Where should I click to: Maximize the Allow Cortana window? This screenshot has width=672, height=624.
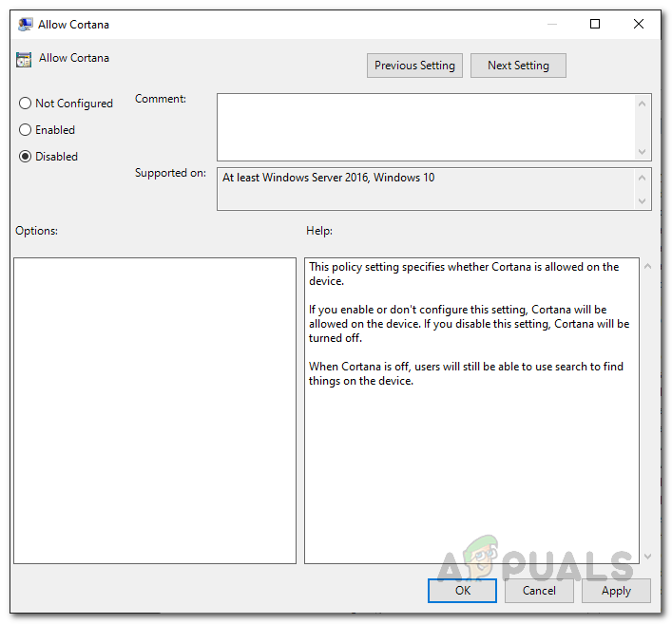(595, 24)
